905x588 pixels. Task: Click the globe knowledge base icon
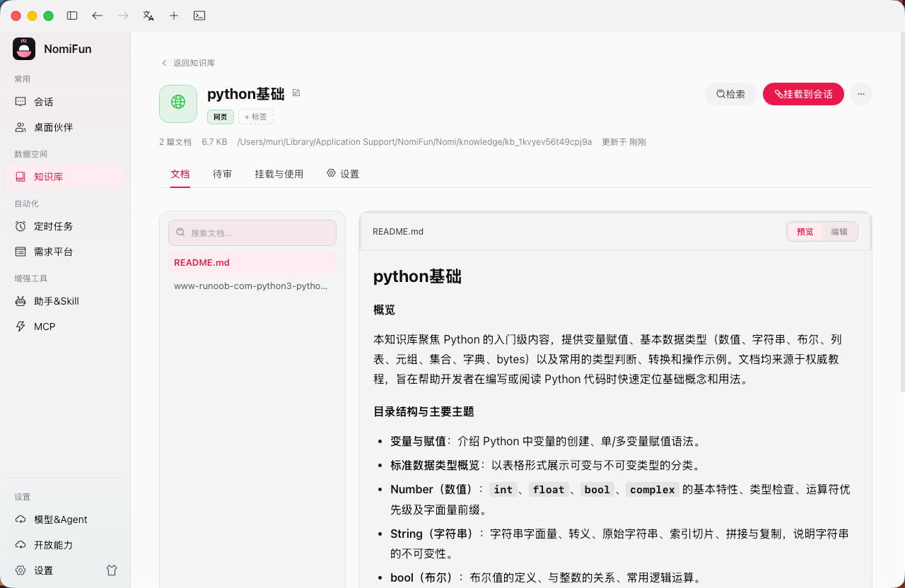point(178,104)
